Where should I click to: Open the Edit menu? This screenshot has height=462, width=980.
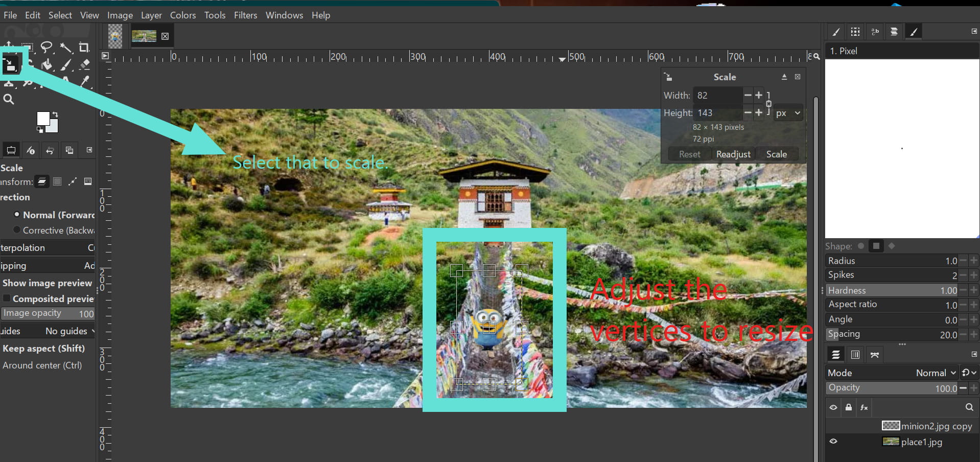[x=33, y=15]
